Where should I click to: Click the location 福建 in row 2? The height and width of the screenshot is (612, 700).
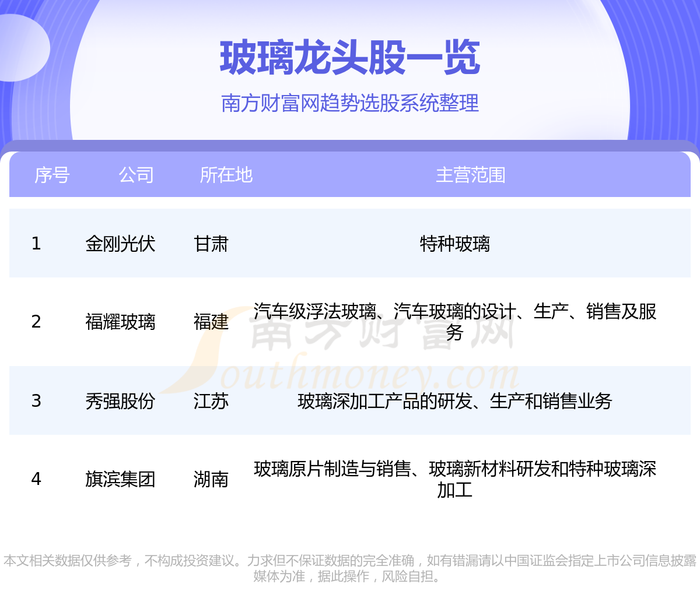[x=211, y=322]
